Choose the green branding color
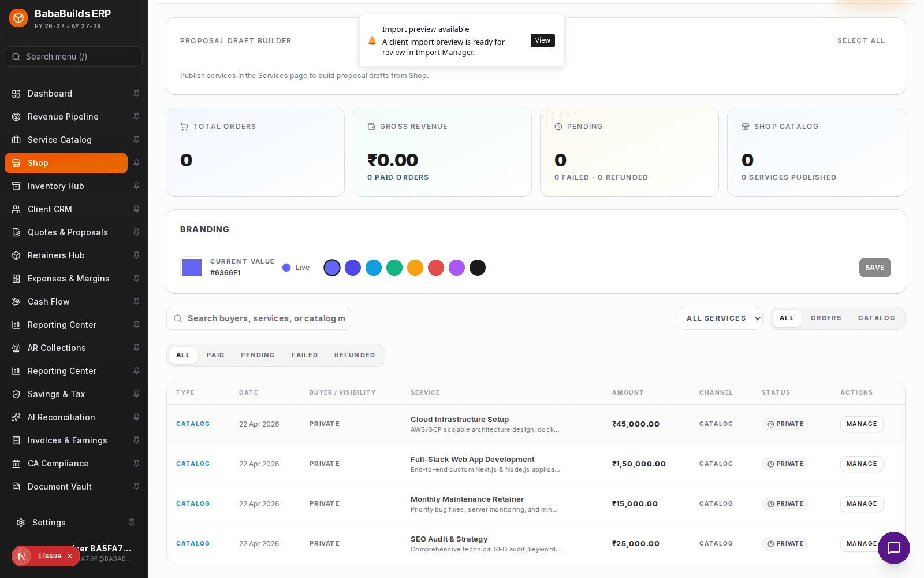Screen dimensions: 924x578 pyautogui.click(x=394, y=268)
